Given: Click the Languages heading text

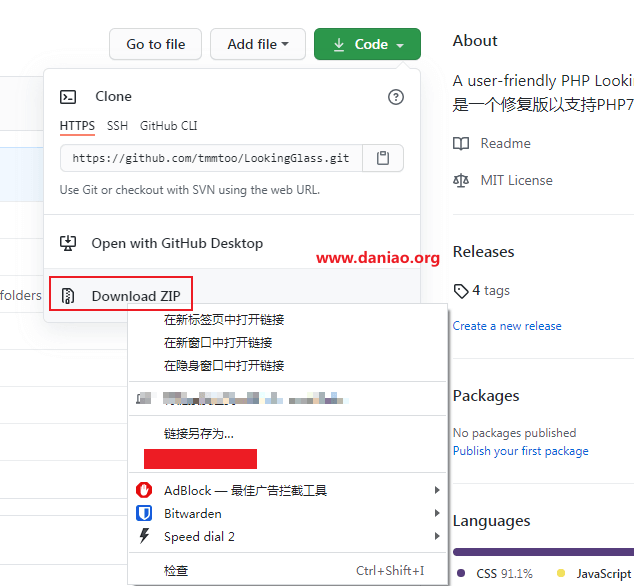Looking at the screenshot, I should tap(491, 521).
